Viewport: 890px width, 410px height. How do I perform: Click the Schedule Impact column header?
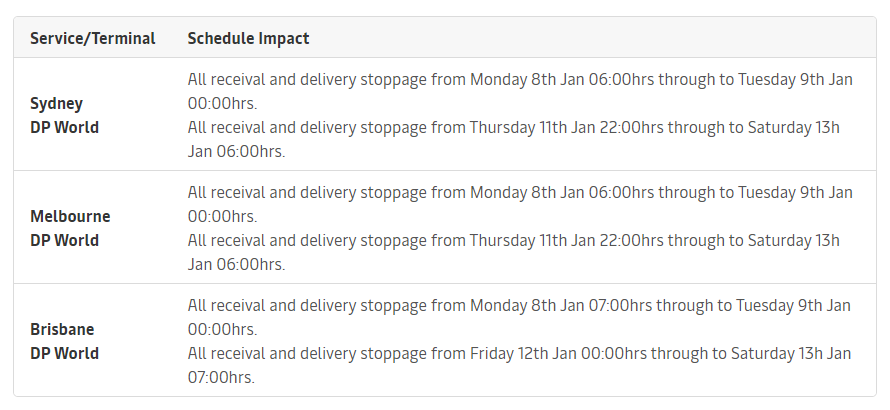click(x=248, y=39)
